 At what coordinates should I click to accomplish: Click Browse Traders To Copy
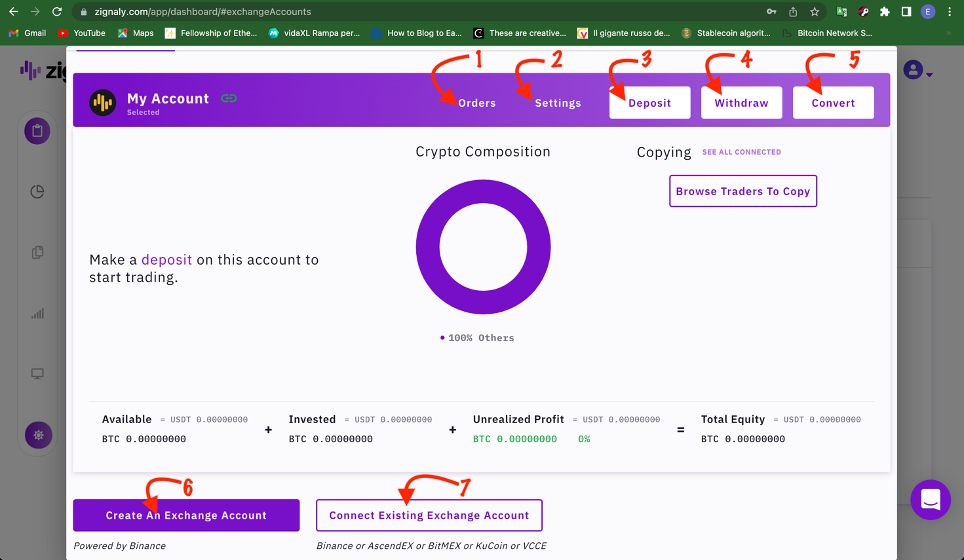click(743, 191)
